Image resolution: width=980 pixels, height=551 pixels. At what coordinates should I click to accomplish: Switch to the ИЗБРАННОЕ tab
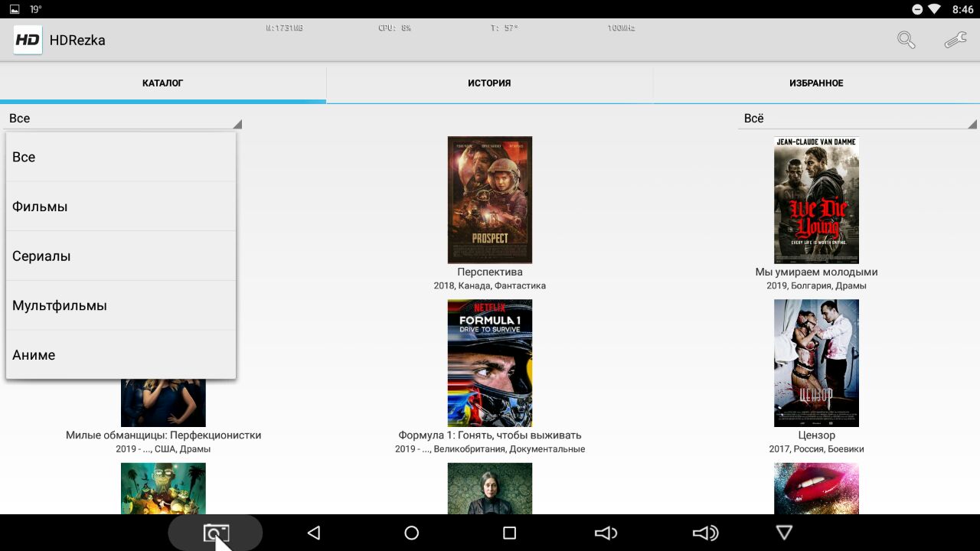816,83
